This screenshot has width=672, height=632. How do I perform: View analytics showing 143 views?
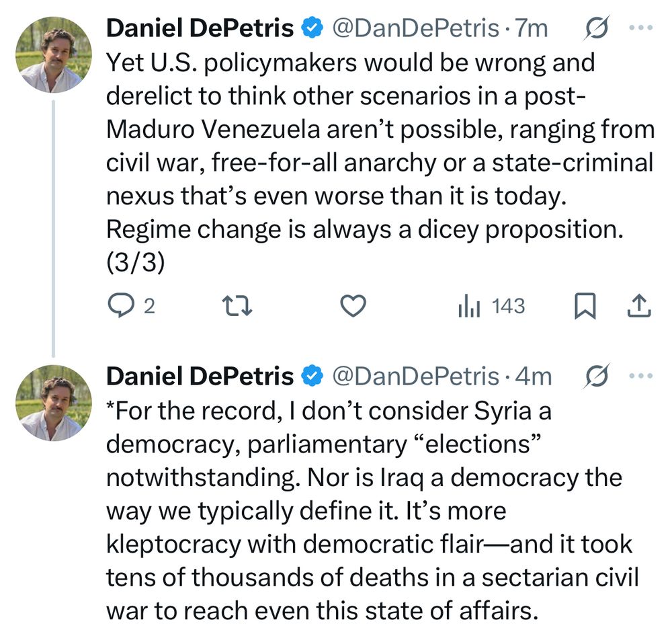(x=491, y=307)
